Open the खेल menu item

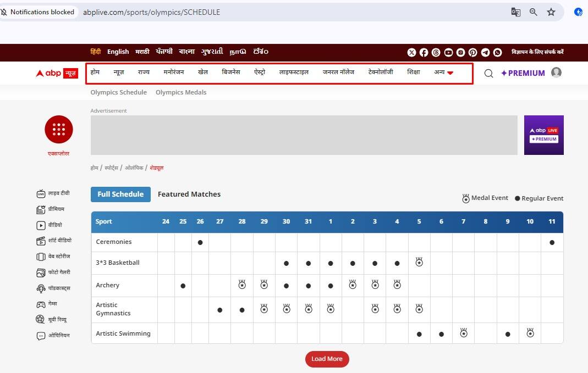click(203, 72)
